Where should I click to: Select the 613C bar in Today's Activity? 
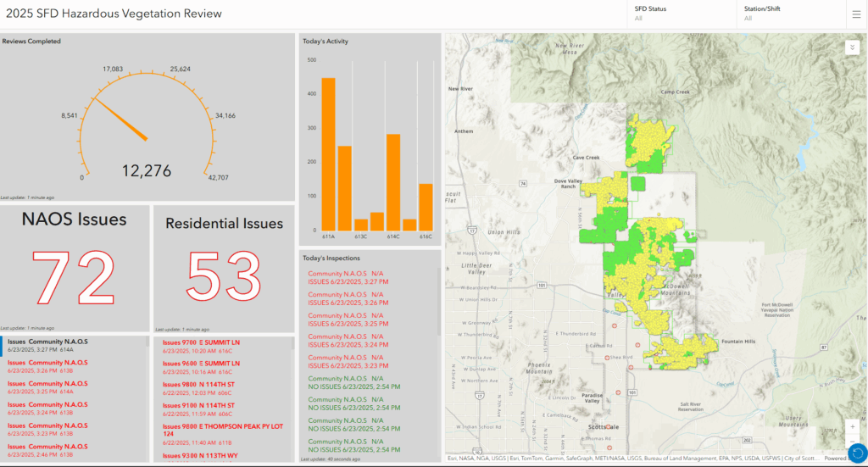pos(361,225)
